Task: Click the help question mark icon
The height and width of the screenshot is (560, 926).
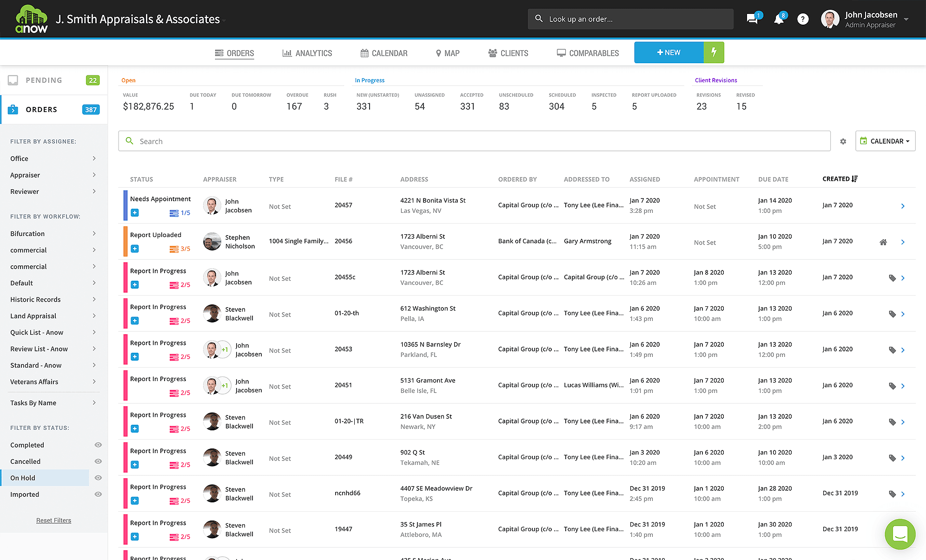Action: (x=803, y=19)
